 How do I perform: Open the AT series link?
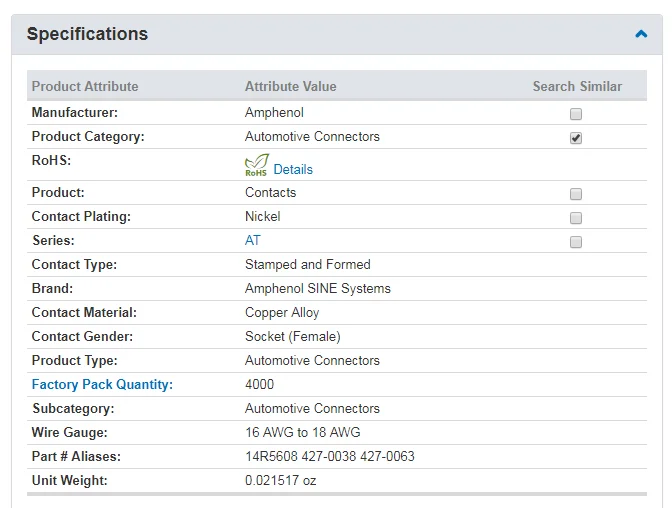coord(253,241)
